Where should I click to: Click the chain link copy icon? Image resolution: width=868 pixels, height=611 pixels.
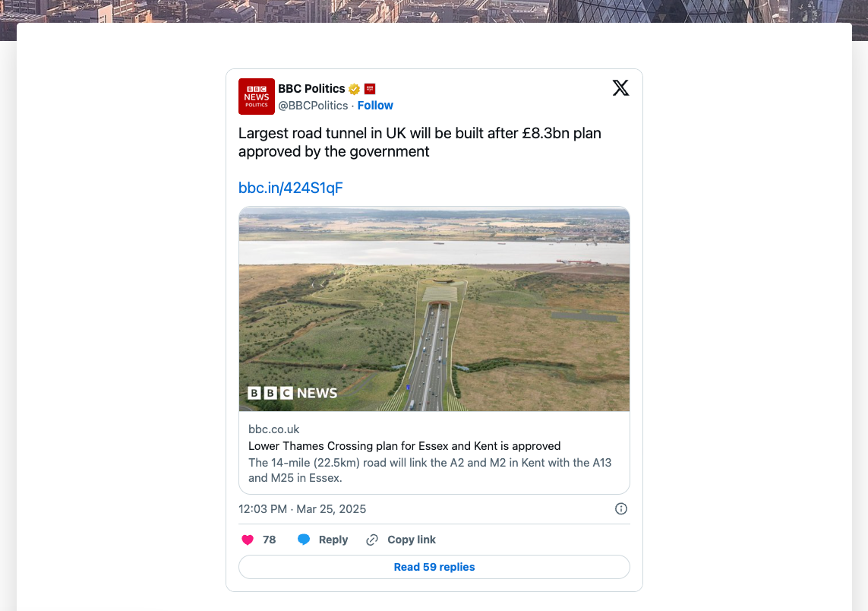pyautogui.click(x=372, y=540)
